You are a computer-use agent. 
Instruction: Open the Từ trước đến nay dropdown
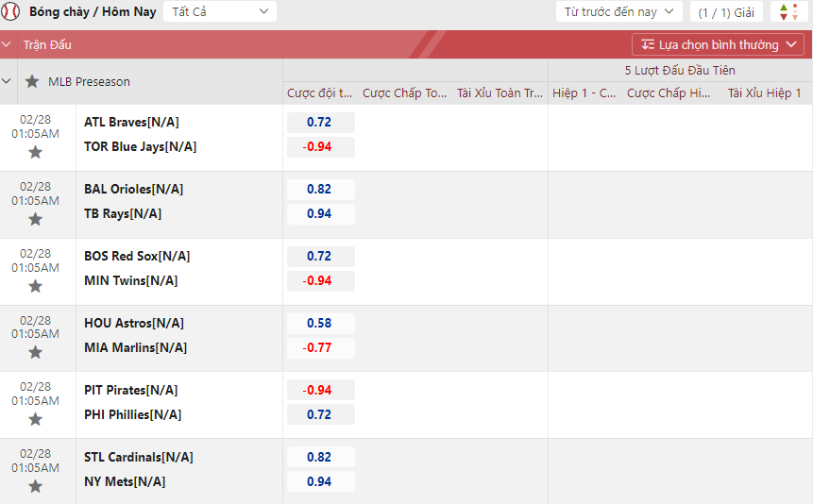618,12
